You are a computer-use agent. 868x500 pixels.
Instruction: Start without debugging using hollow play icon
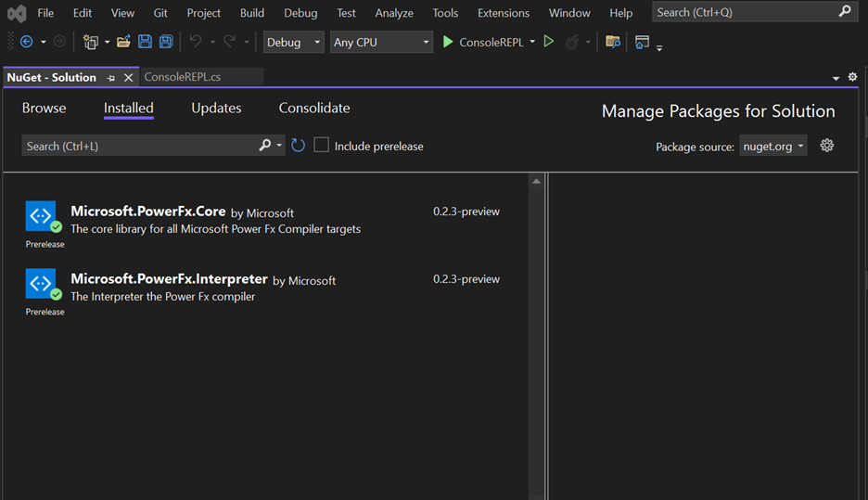click(549, 42)
